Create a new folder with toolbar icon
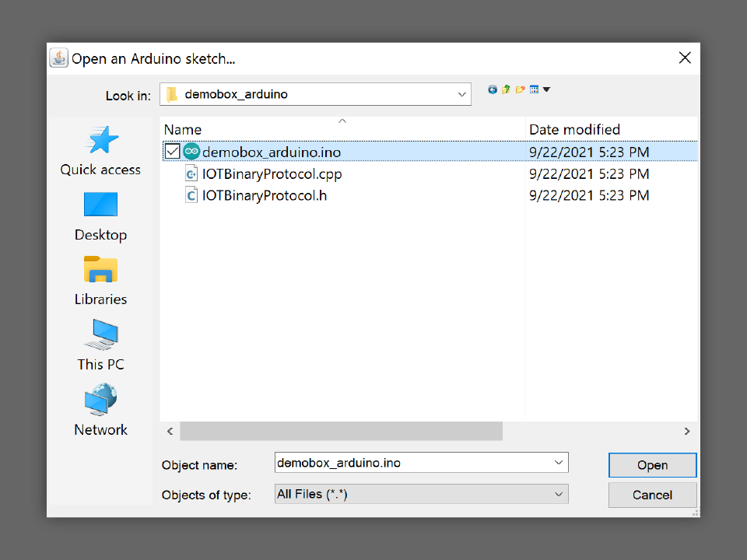 pyautogui.click(x=520, y=89)
